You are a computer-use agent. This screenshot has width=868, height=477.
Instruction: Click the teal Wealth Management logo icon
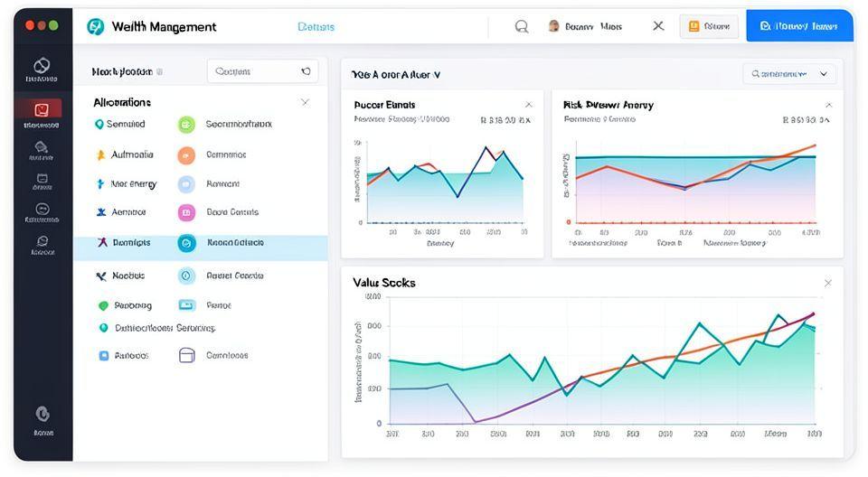click(95, 26)
